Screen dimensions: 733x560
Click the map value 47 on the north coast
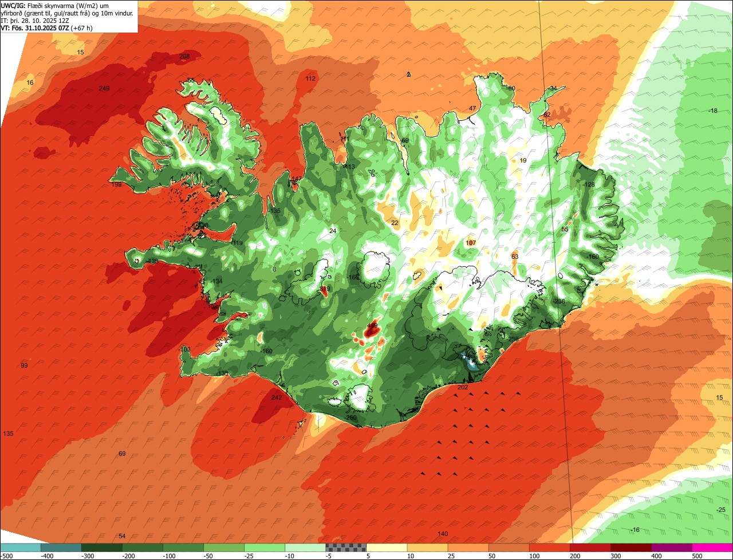tap(472, 108)
